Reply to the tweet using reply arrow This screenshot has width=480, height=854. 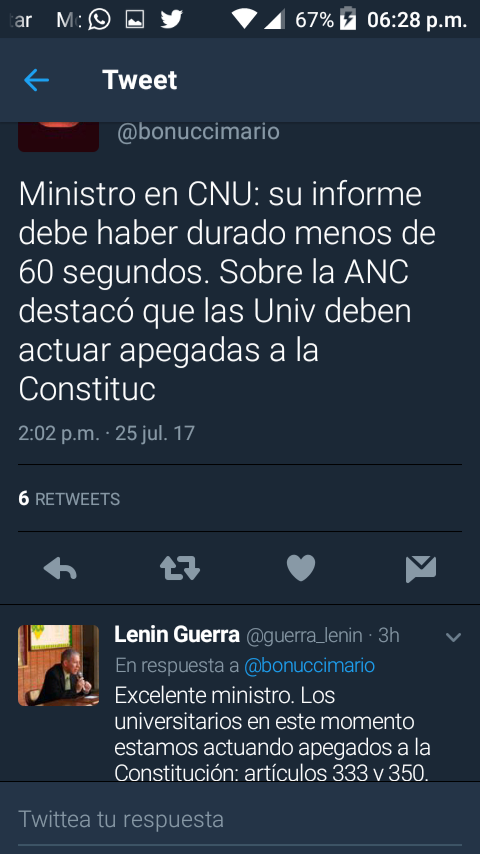(x=60, y=569)
